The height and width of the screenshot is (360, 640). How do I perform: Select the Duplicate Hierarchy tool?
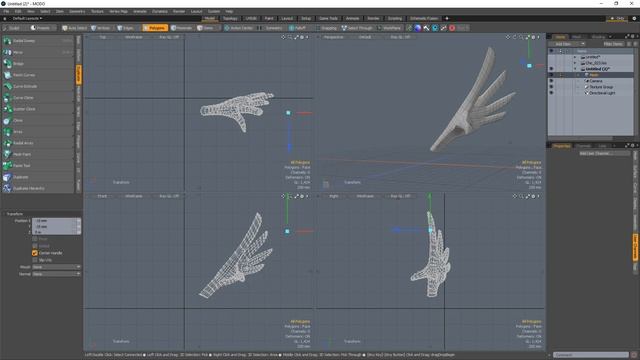point(38,189)
